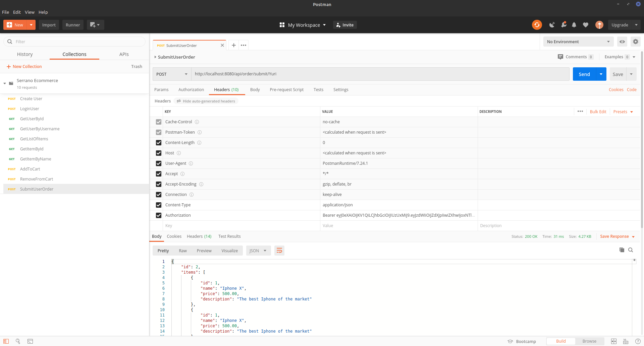Open the No Environment dropdown
Screen dimensions: 644x346
click(x=578, y=42)
